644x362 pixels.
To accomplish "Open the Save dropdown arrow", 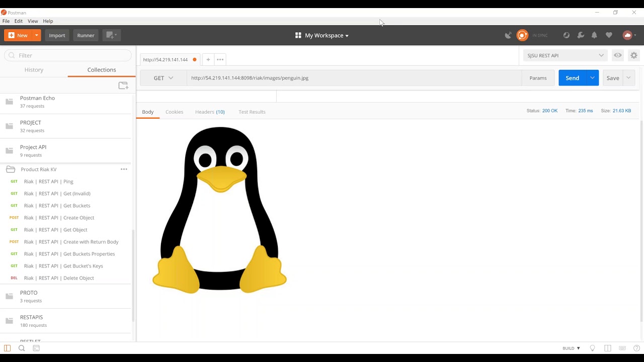I will [x=629, y=78].
